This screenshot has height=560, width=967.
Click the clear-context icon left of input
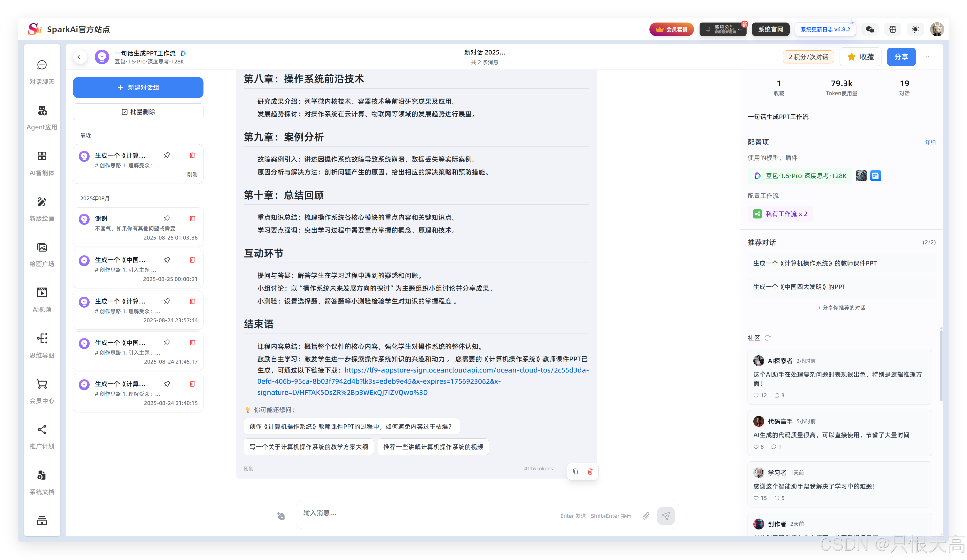tap(281, 516)
